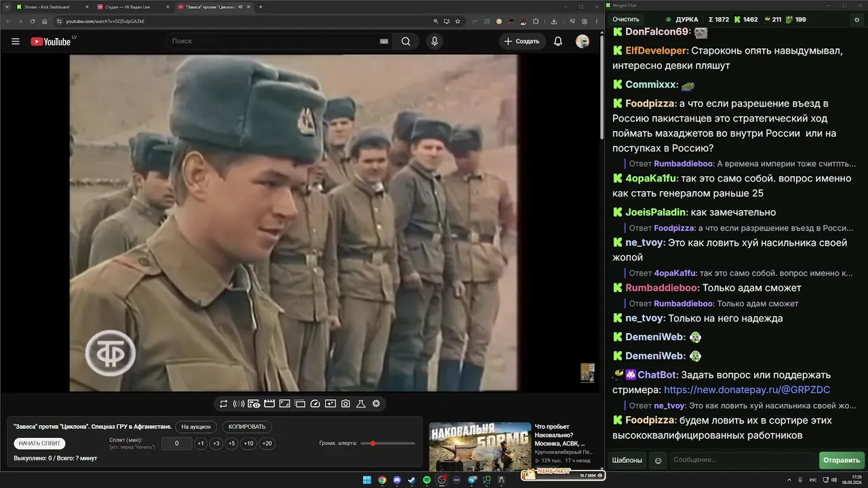
Task: Click the КОПИРОВАТЬ button
Action: coord(248,427)
